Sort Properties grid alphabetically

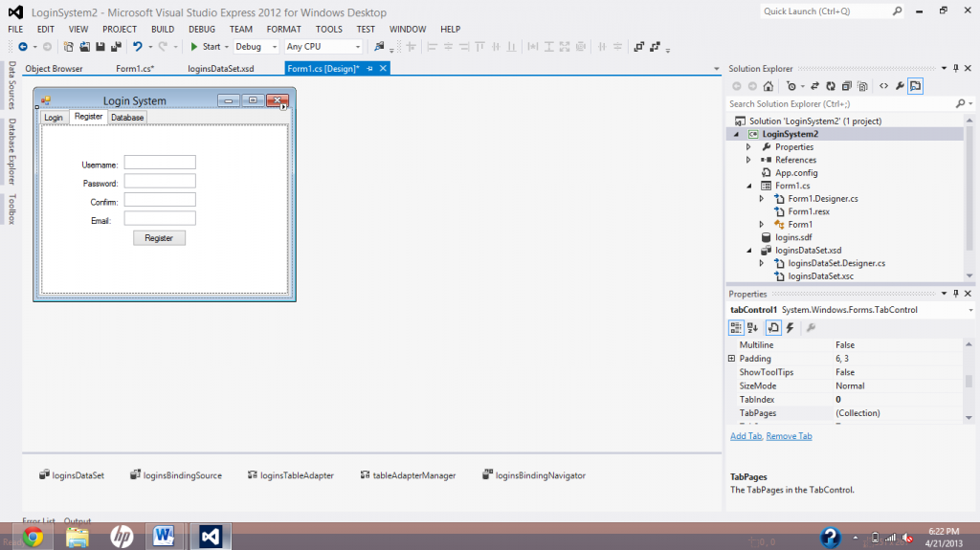click(752, 327)
